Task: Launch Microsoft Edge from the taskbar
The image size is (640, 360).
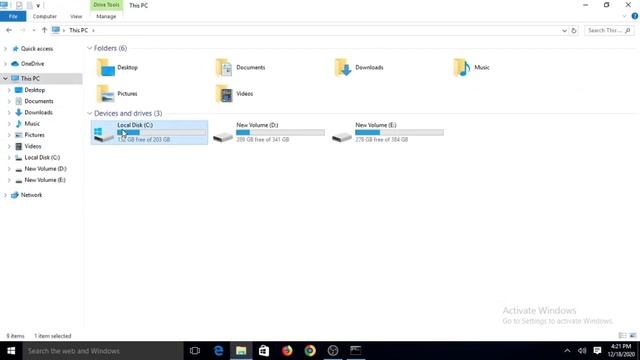Action: tap(218, 351)
